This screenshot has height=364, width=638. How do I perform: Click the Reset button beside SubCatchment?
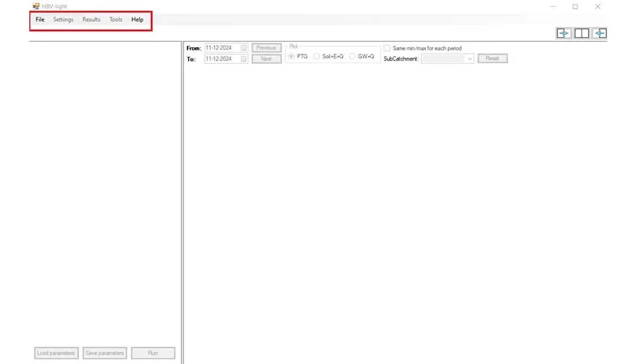[492, 58]
